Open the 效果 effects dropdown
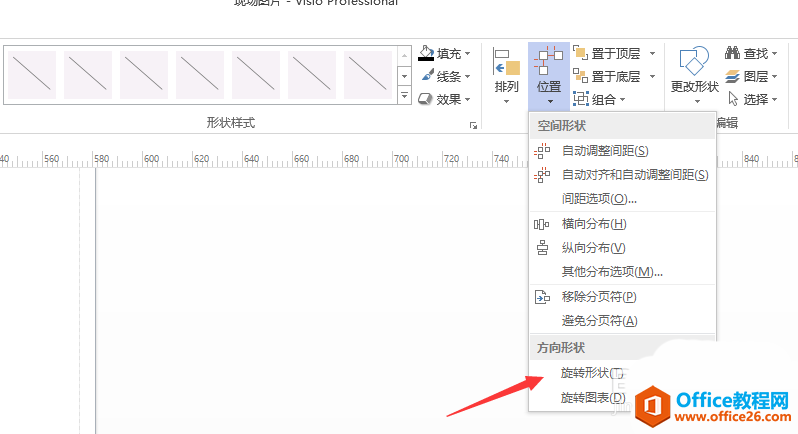The width and height of the screenshot is (798, 434). (444, 99)
